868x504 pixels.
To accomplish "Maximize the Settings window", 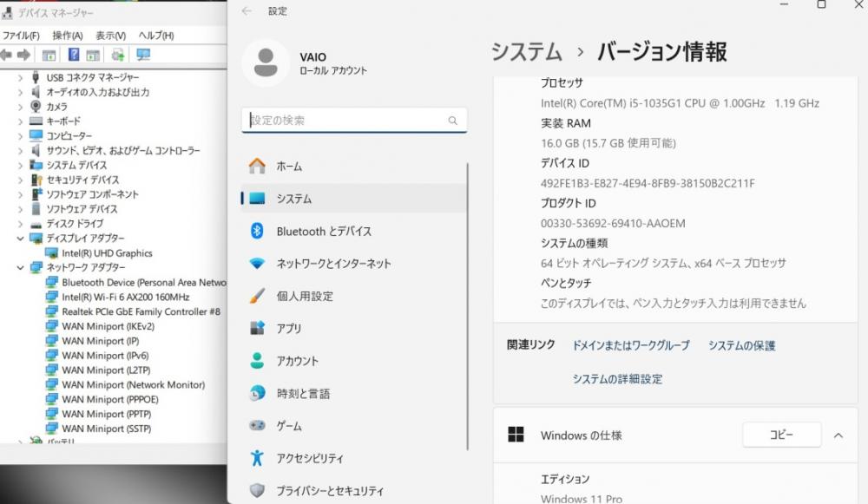I will pos(821,4).
